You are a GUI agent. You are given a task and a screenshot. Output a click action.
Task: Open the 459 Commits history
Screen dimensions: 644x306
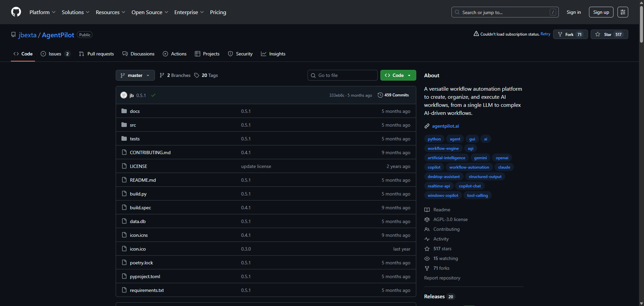(393, 95)
